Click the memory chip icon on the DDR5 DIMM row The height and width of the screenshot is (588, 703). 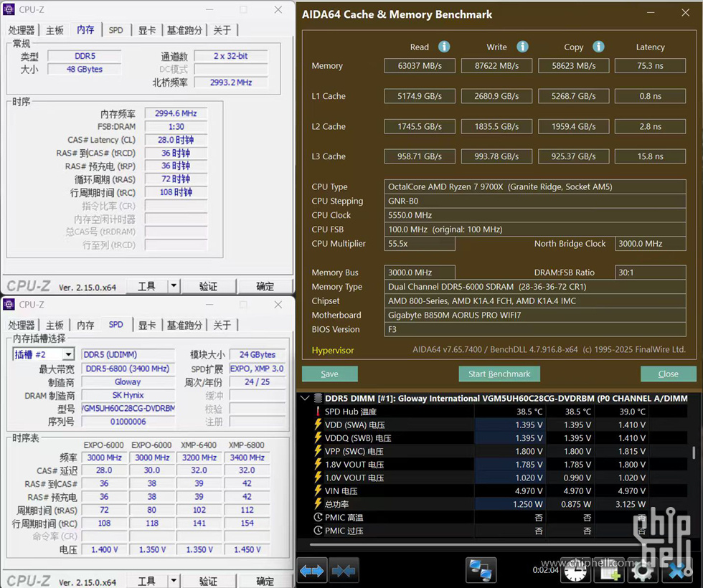coord(319,398)
